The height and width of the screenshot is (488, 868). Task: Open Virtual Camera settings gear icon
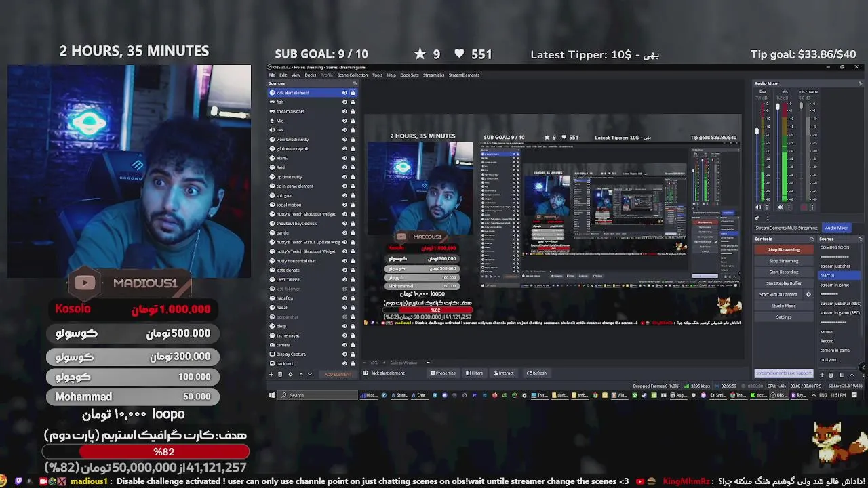click(808, 295)
